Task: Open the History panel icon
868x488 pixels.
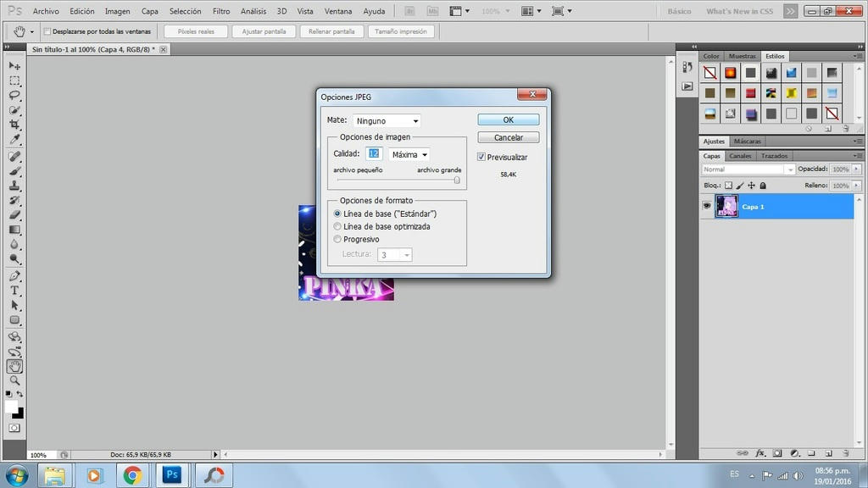Action: coord(687,68)
